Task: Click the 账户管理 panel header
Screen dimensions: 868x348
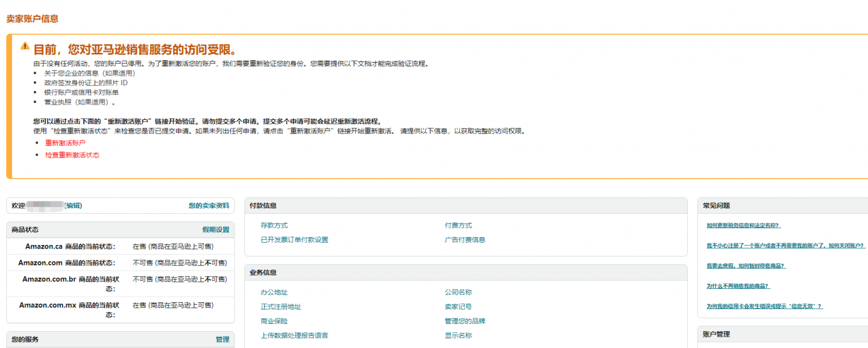Action: click(x=782, y=334)
